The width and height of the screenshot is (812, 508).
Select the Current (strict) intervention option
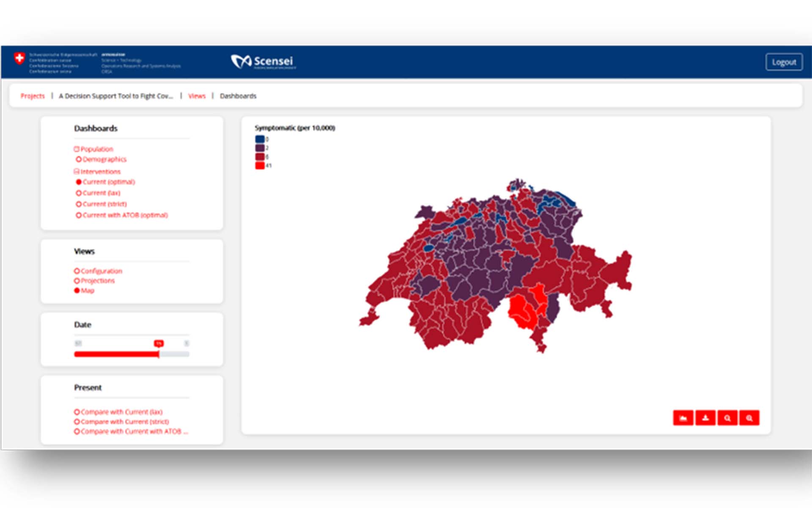pos(79,204)
